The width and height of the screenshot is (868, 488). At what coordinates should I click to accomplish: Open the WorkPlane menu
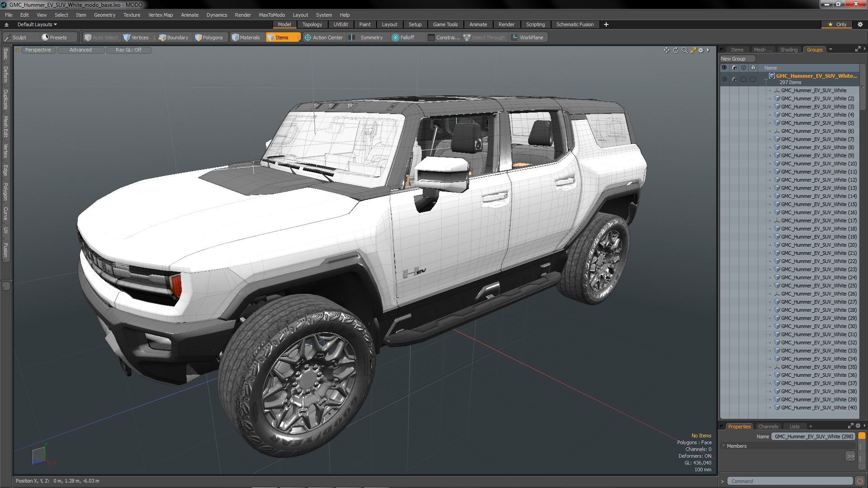pyautogui.click(x=527, y=38)
